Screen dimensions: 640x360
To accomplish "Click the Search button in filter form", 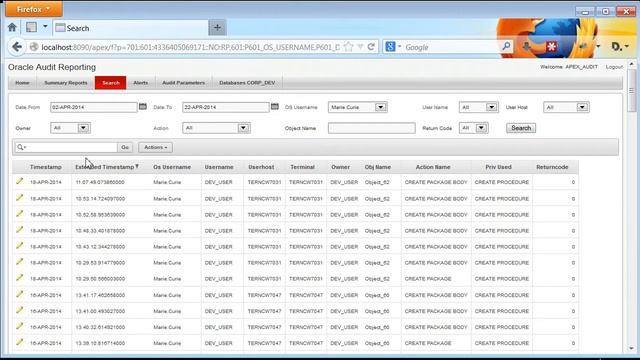I will (521, 128).
